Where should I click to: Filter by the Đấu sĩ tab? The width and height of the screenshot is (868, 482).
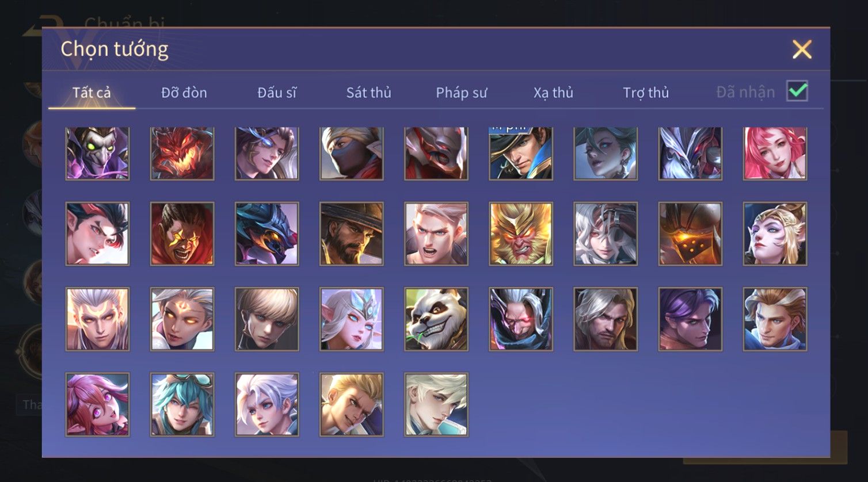tap(277, 93)
